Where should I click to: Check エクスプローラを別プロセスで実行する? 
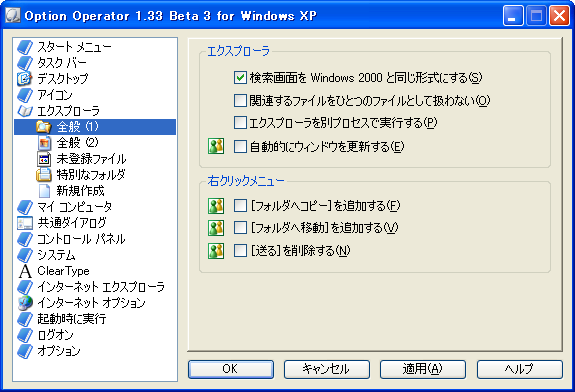240,122
